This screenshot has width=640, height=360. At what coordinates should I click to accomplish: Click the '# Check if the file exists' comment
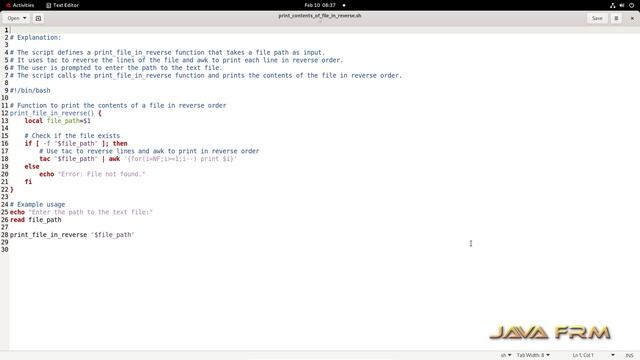tap(72, 136)
